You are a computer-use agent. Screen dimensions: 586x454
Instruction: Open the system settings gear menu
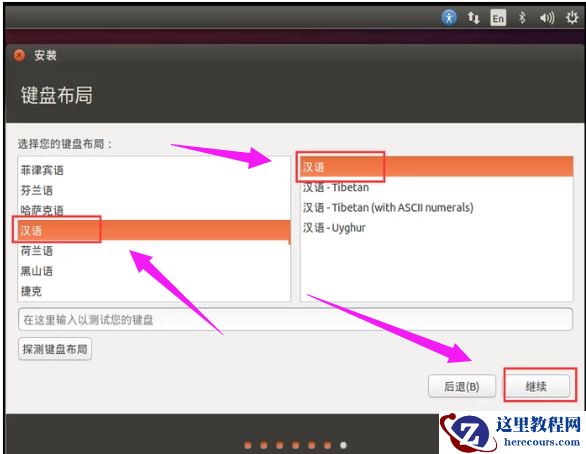tap(572, 17)
